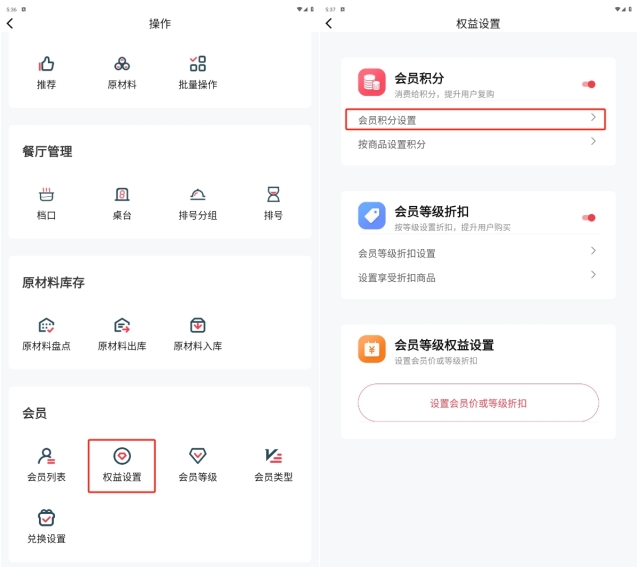Open 原材料 raw materials icon

pyautogui.click(x=122, y=64)
